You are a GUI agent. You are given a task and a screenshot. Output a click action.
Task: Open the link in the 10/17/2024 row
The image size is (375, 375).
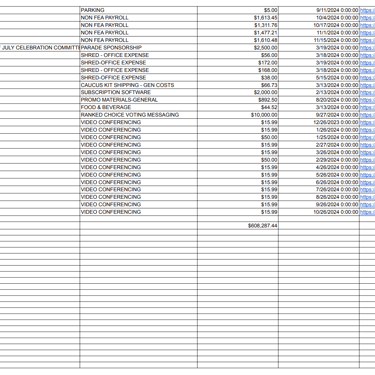367,25
